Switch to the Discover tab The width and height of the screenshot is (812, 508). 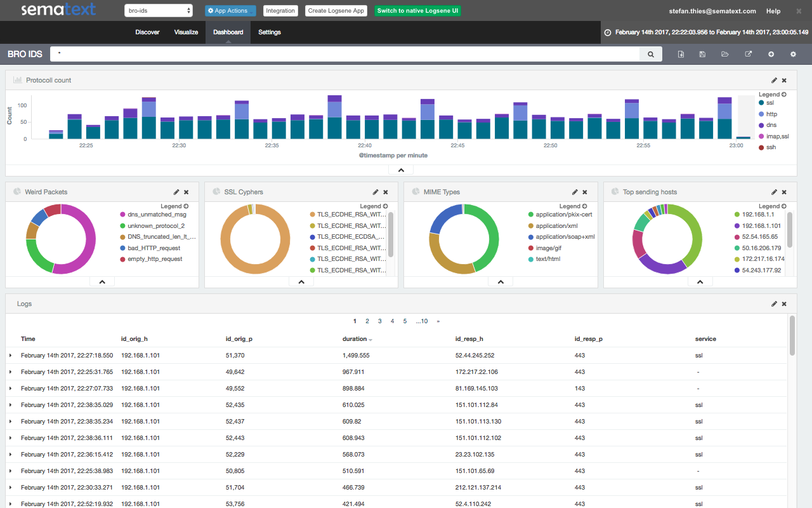click(x=147, y=32)
